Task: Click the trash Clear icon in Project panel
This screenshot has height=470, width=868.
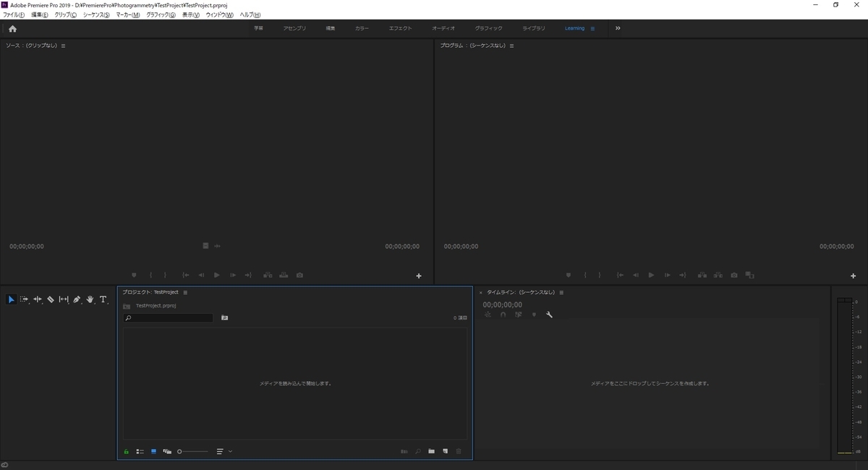Action: click(459, 451)
